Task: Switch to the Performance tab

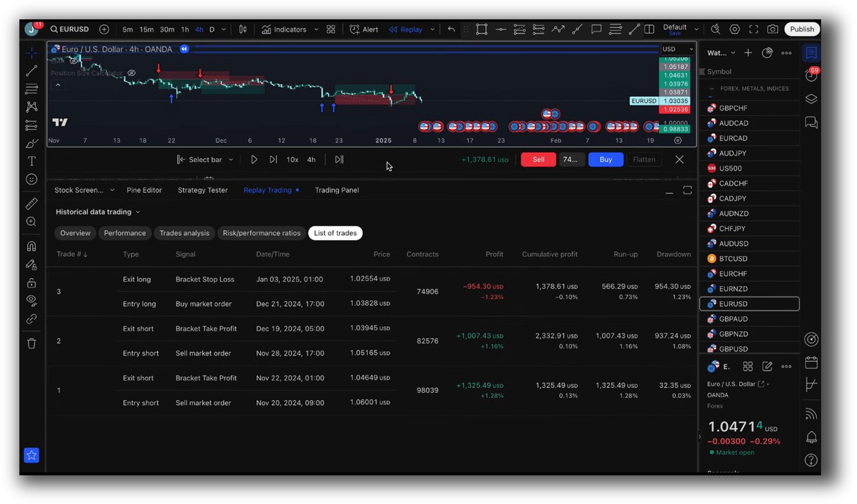Action: (124, 232)
